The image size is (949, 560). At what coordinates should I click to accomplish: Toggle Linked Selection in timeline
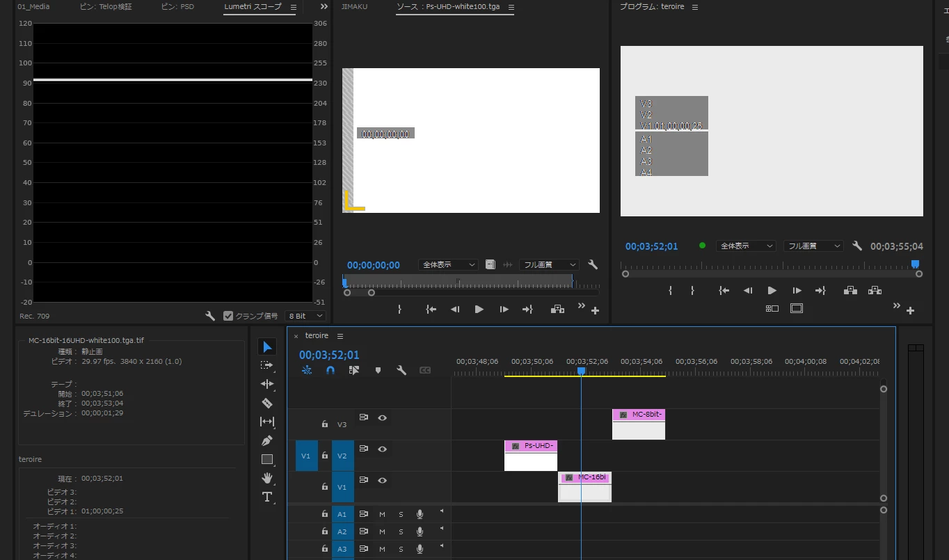(354, 370)
